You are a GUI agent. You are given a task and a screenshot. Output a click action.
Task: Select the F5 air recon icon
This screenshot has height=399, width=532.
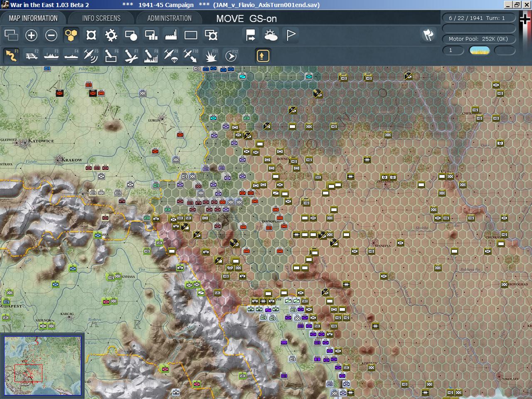[x=91, y=56]
